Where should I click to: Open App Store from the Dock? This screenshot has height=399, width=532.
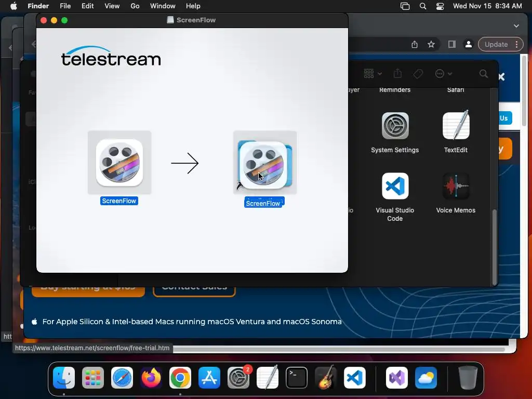click(209, 378)
